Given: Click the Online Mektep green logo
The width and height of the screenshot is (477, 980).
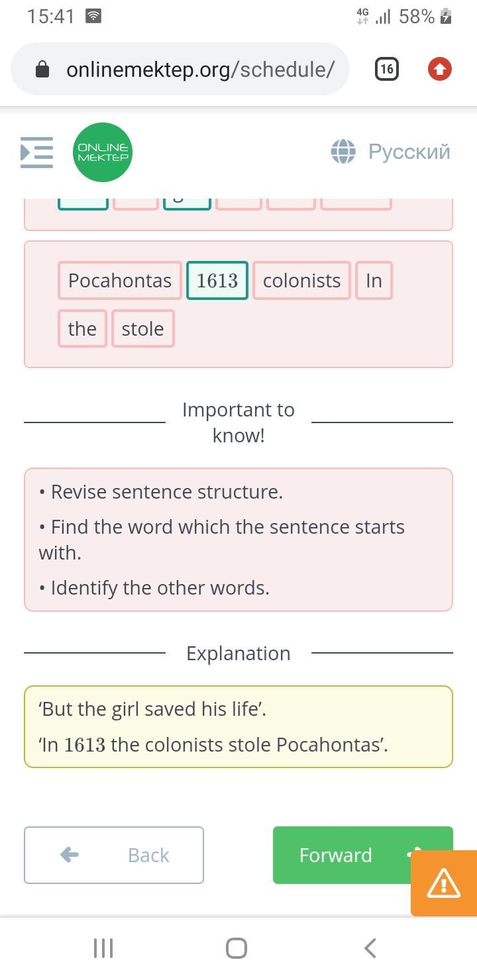Looking at the screenshot, I should [x=103, y=152].
